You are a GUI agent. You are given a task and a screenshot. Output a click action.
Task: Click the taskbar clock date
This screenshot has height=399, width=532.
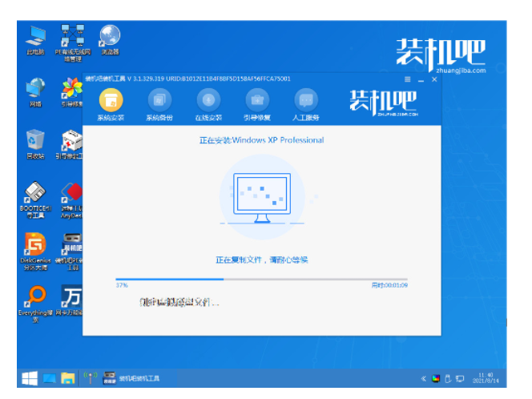[486, 378]
